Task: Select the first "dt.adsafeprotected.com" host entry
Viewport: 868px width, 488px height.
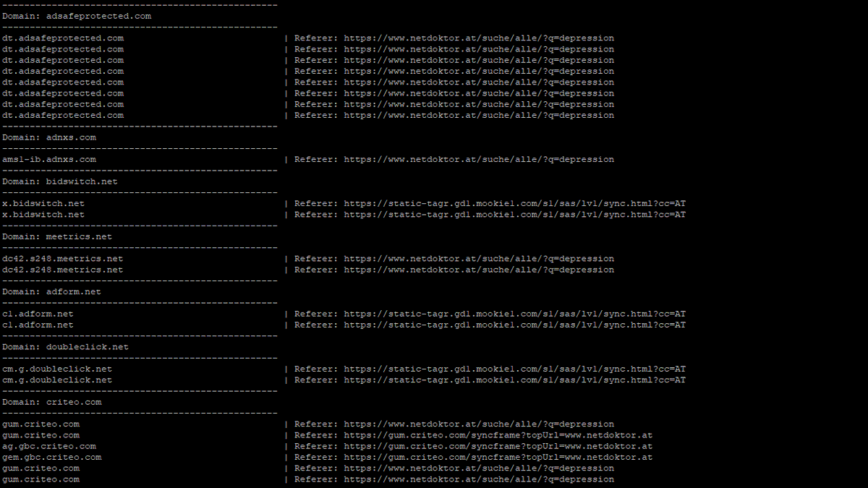Action: pos(63,38)
